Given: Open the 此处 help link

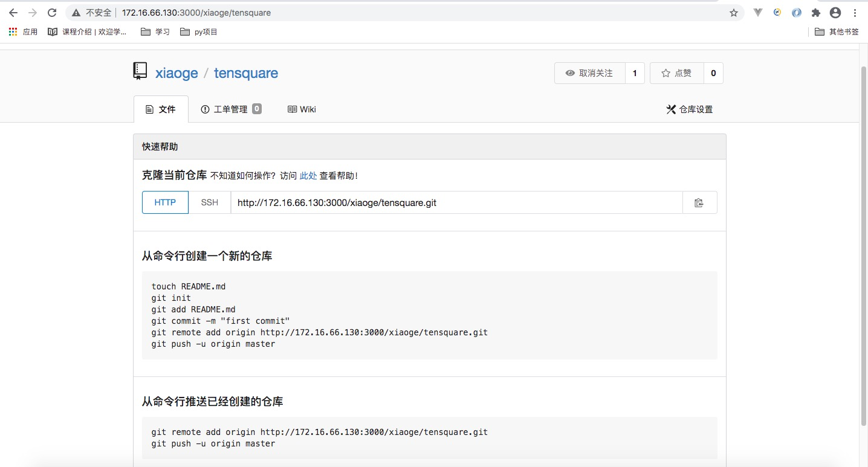Looking at the screenshot, I should tap(308, 176).
